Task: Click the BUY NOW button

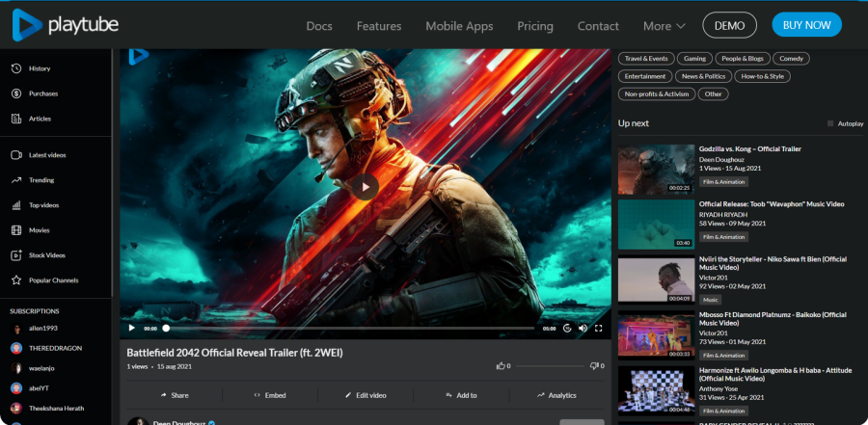Action: (806, 25)
